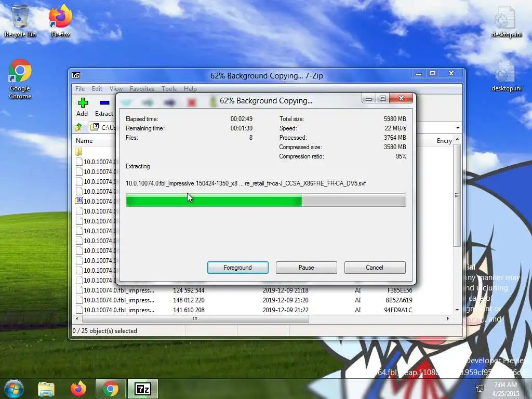Click the Foreground button
This screenshot has width=532, height=399.
238,268
